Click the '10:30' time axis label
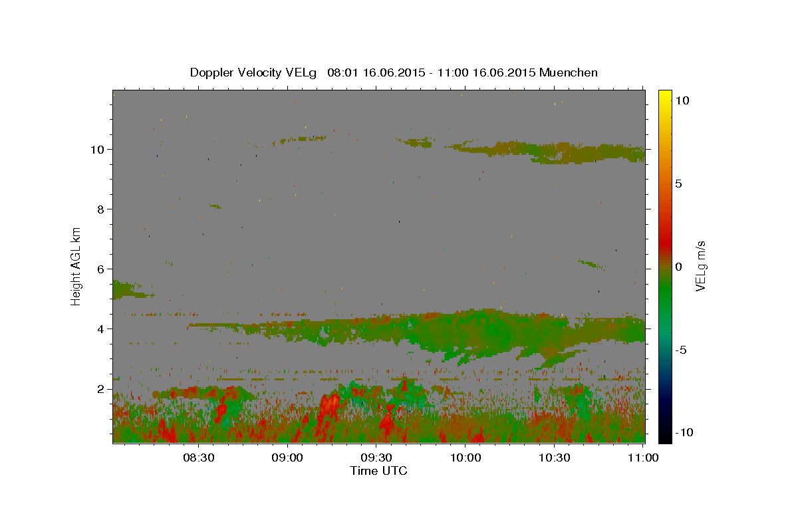Screen dimensions: 798x532 click(555, 458)
